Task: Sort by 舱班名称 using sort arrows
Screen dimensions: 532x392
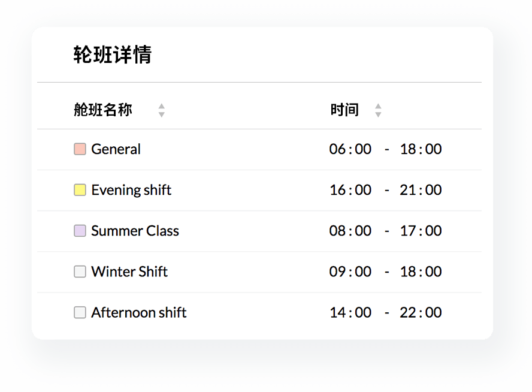Action: point(161,110)
